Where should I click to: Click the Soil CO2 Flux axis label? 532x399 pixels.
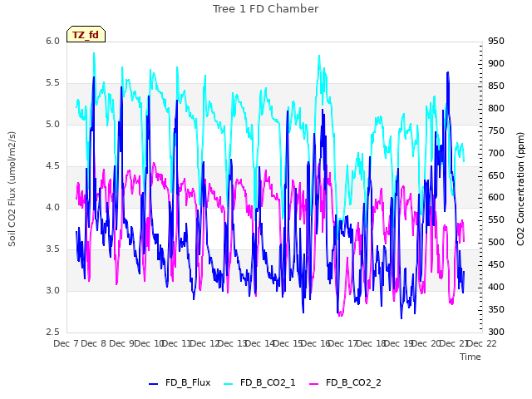pyautogui.click(x=12, y=189)
